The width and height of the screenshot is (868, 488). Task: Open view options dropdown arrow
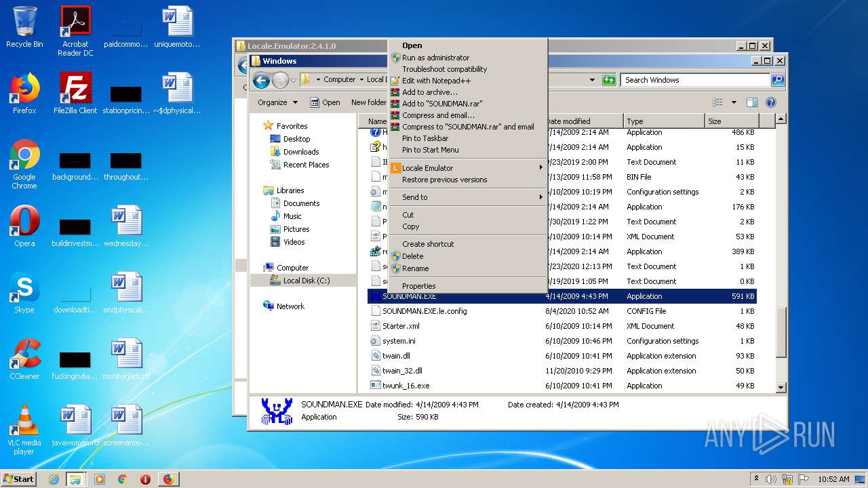pos(734,102)
